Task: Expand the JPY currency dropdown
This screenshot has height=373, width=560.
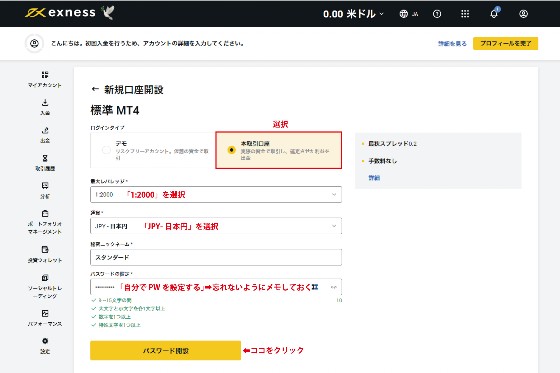Action: 216,226
